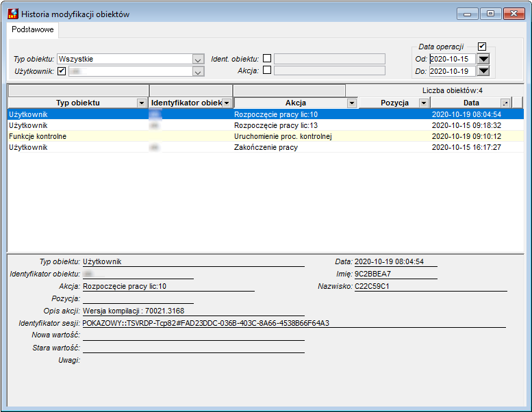The width and height of the screenshot is (532, 412).
Task: Enable the Akcja filter checkbox
Action: point(267,70)
